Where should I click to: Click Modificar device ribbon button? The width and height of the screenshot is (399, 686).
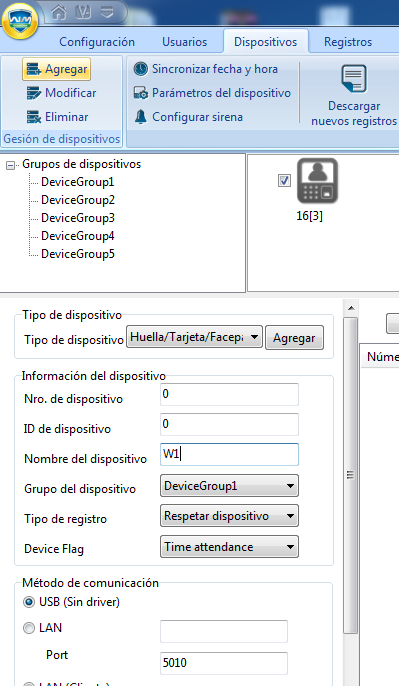tap(61, 93)
